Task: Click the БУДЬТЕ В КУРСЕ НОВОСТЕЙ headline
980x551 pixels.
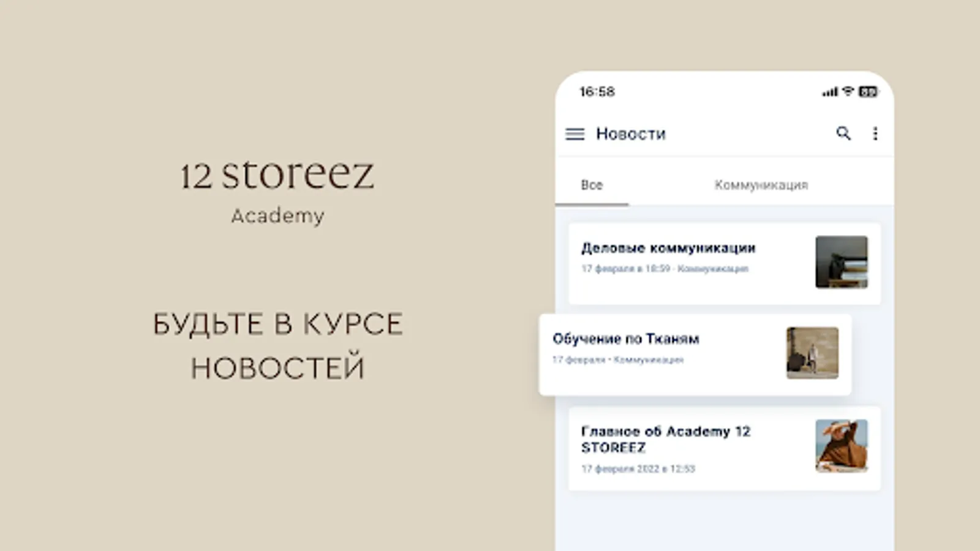Action: click(x=277, y=346)
